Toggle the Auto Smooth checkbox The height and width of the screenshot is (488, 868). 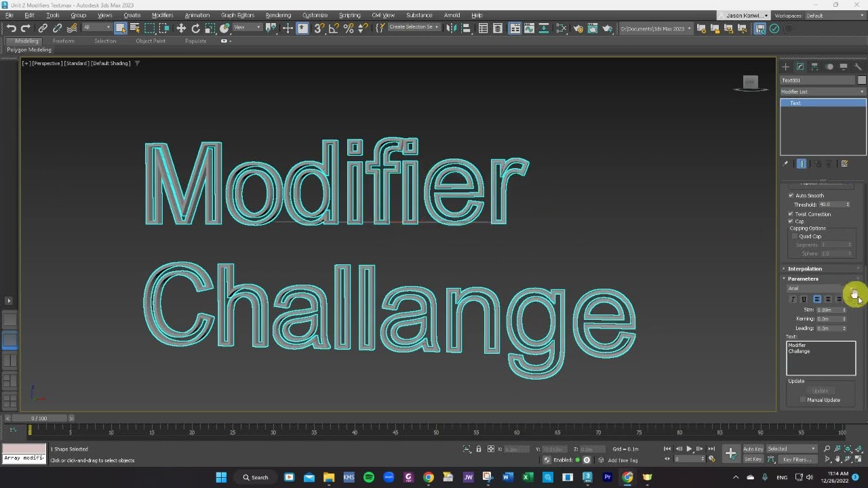[x=791, y=195]
